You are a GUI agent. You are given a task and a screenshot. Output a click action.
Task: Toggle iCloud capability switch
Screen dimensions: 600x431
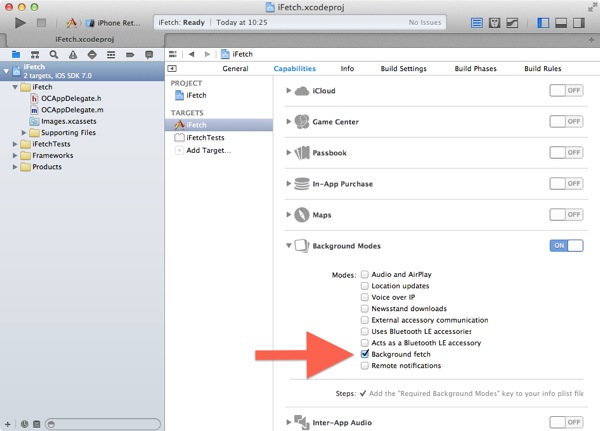click(x=566, y=91)
